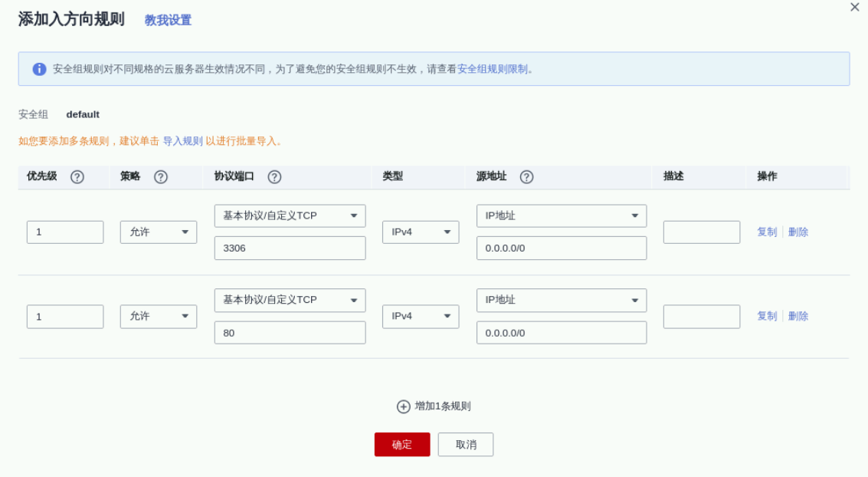Click the port field containing 3306
Image resolution: width=868 pixels, height=477 pixels.
290,248
